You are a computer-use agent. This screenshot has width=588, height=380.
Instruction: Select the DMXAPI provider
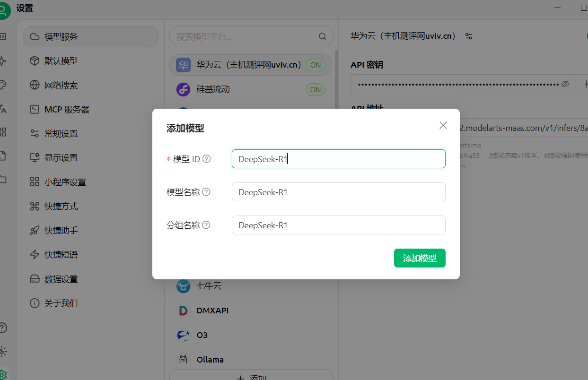(x=212, y=311)
